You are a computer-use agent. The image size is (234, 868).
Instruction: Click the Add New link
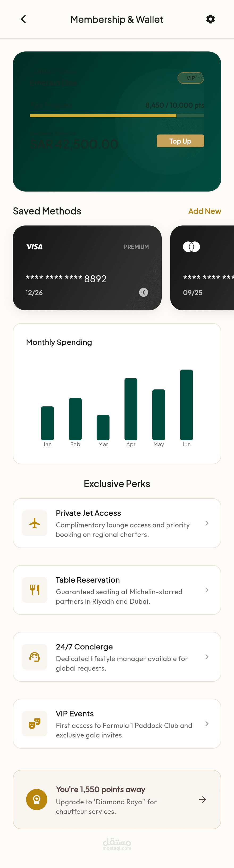[x=205, y=211]
